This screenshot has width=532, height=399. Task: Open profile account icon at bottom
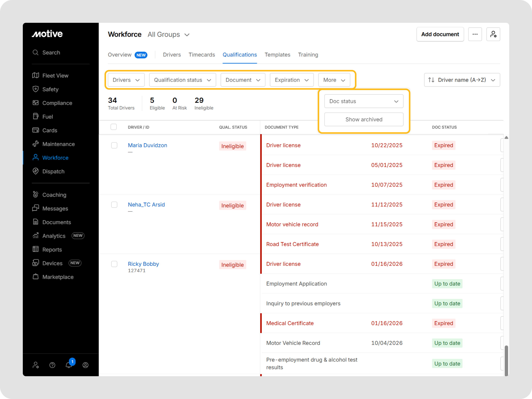[85, 365]
